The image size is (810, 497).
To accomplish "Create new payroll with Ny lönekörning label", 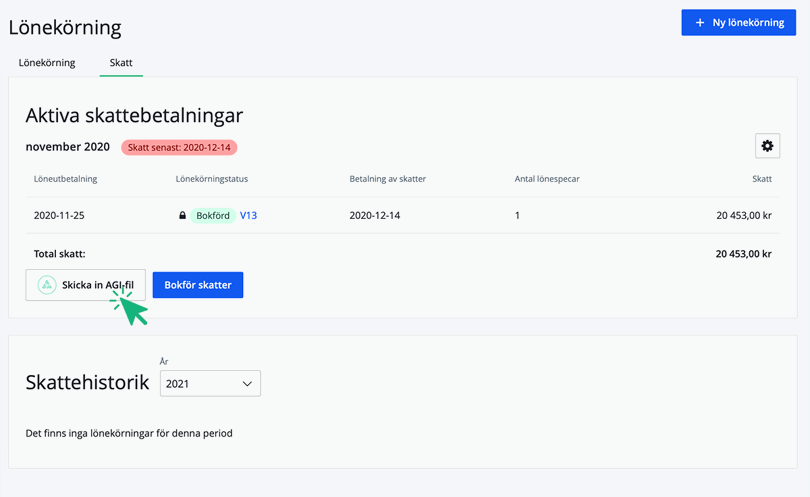I will tap(748, 22).
